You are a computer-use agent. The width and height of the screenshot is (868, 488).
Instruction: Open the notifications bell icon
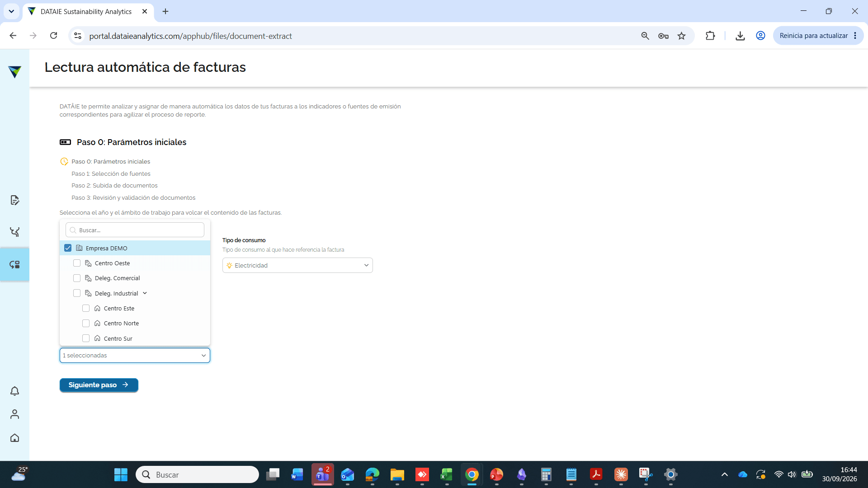[x=14, y=391]
